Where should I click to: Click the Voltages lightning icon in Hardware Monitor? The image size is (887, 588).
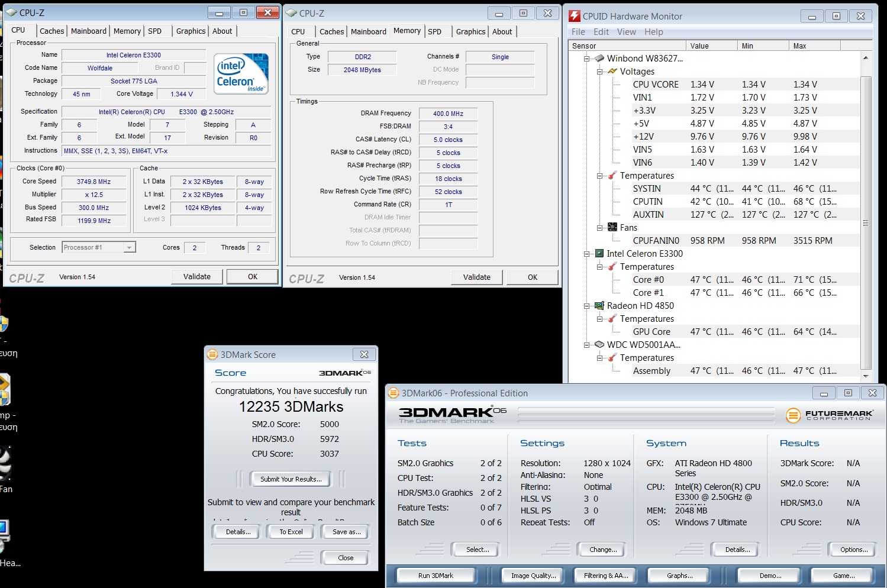pyautogui.click(x=612, y=71)
